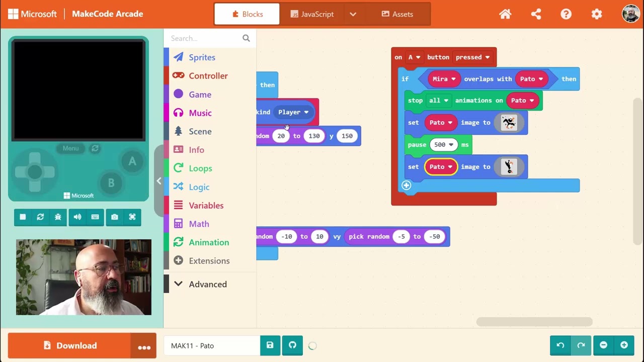Zoom in on the workspace
The height and width of the screenshot is (362, 644).
click(624, 345)
